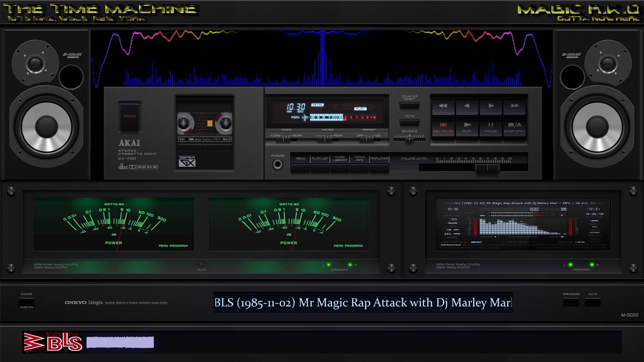This screenshot has height=362, width=644.
Task: Click the right VU power meter
Action: pos(289,224)
